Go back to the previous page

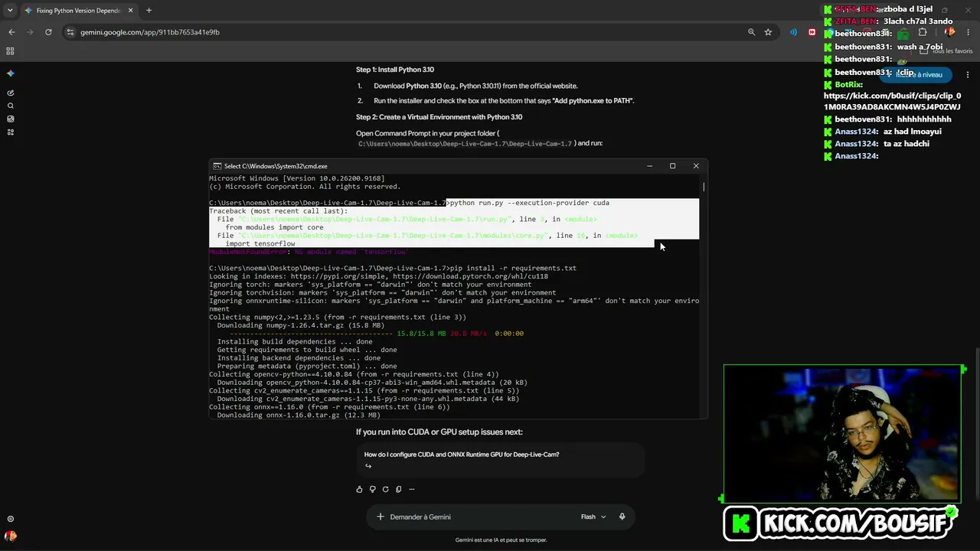(11, 32)
